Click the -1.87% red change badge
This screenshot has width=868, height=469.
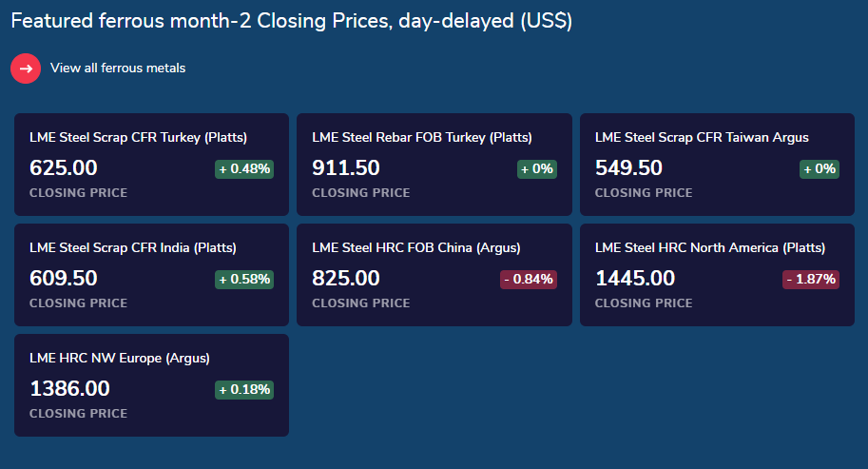811,279
